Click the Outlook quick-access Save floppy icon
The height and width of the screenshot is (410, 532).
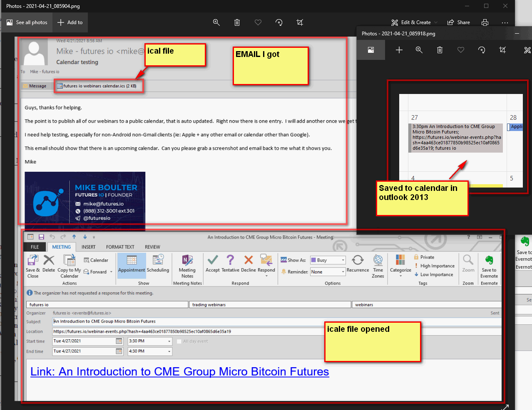coord(41,237)
